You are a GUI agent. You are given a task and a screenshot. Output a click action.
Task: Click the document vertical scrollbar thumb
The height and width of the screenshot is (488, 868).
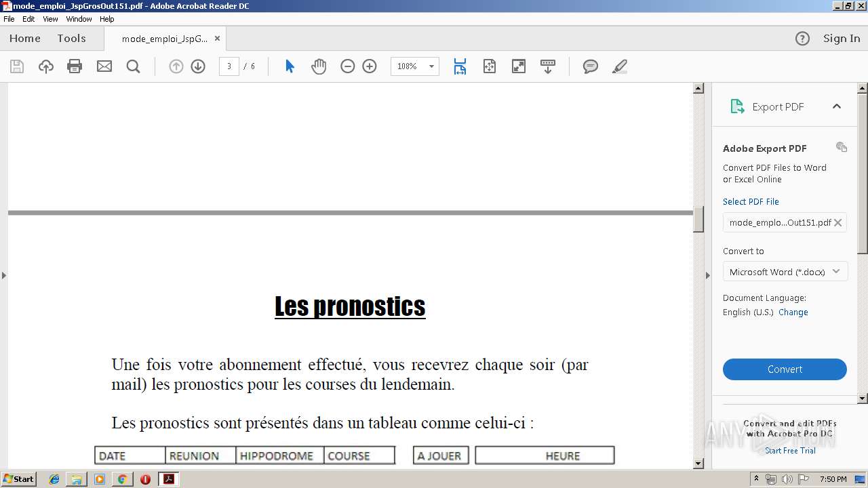(x=698, y=220)
